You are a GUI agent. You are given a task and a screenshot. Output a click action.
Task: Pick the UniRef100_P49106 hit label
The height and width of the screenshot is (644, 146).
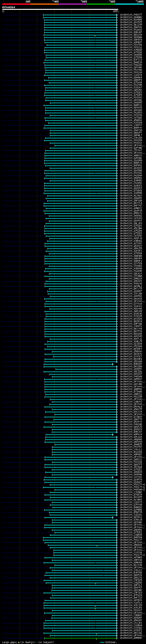131,284
